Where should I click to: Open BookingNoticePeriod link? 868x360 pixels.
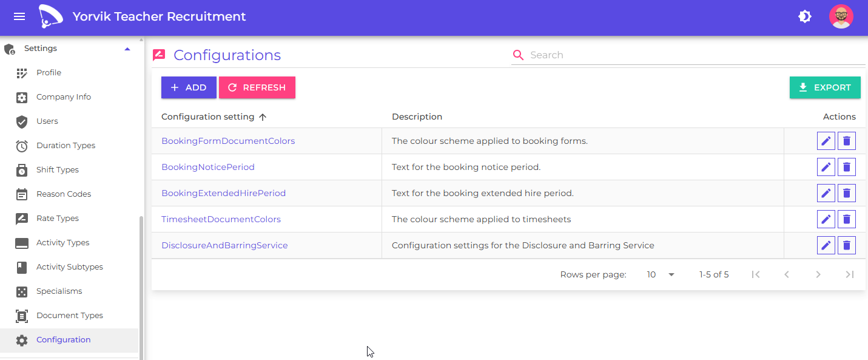click(208, 167)
